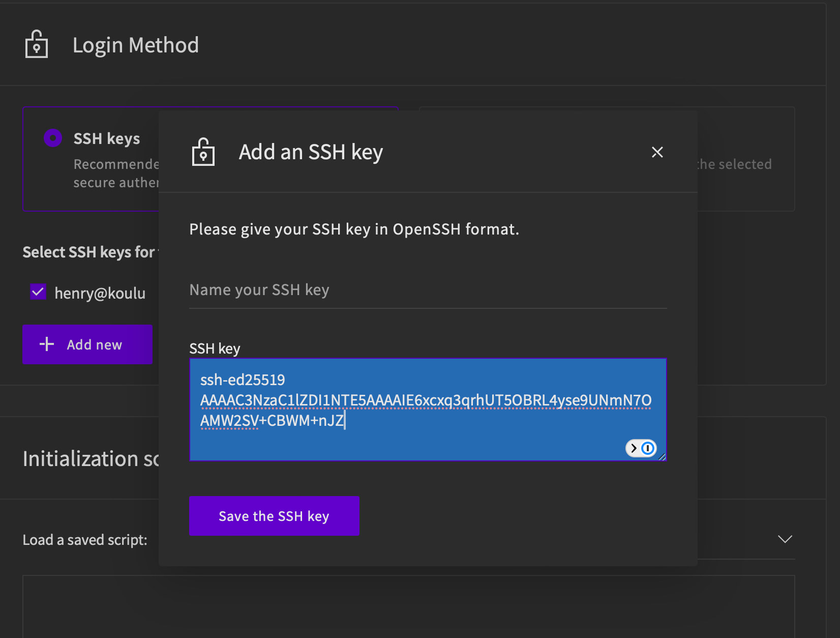Click the Login Method section heading
Image resolution: width=840 pixels, height=638 pixels.
coord(135,45)
